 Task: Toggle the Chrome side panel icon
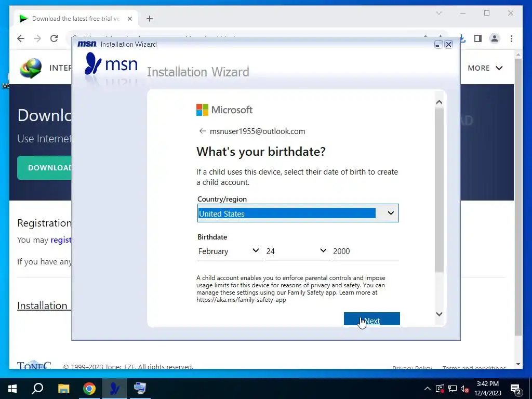478,38
